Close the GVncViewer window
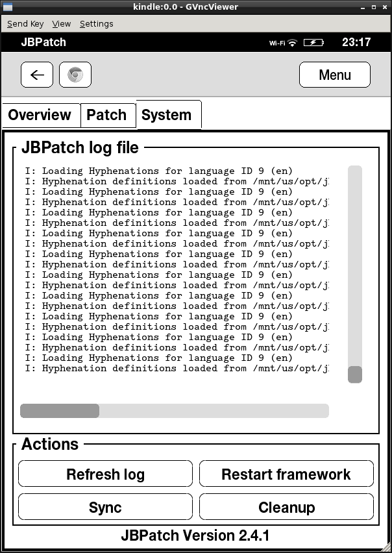The image size is (392, 553). [x=385, y=7]
